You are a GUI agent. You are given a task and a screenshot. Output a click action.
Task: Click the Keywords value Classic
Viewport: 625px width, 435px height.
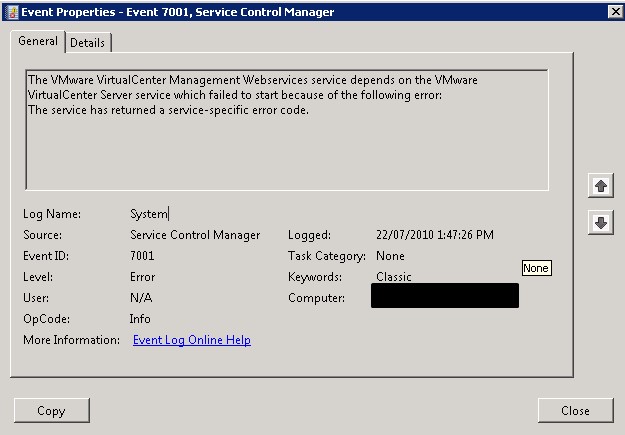click(393, 277)
